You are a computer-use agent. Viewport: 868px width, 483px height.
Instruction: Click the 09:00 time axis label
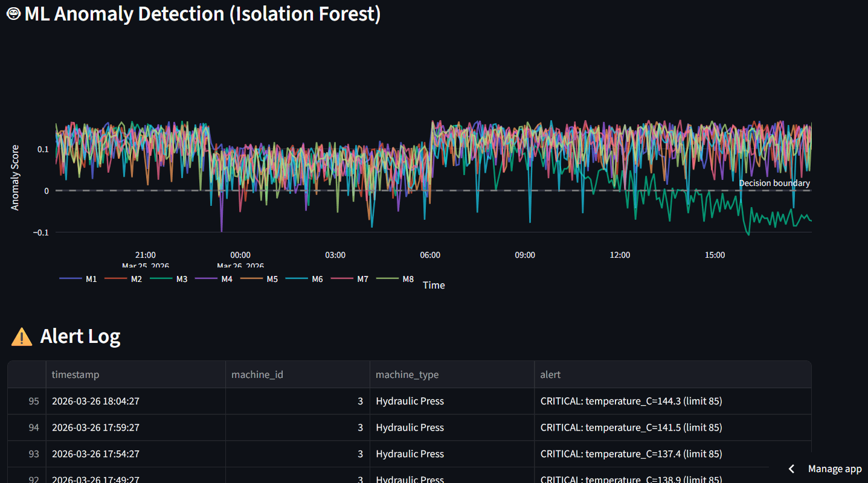pyautogui.click(x=525, y=255)
